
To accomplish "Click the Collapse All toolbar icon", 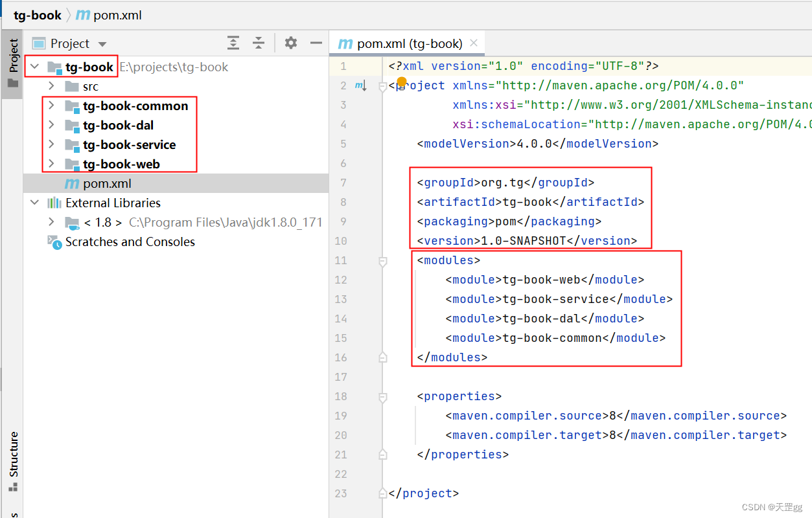I will [259, 43].
